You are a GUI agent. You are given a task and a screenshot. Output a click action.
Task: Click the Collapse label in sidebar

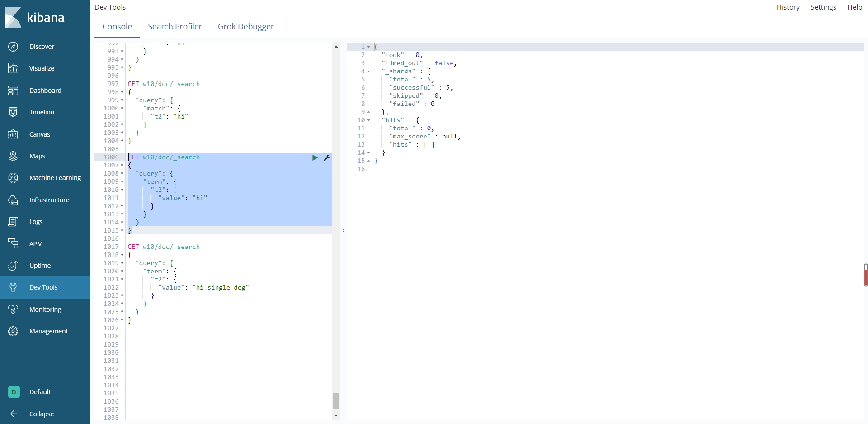click(x=42, y=414)
